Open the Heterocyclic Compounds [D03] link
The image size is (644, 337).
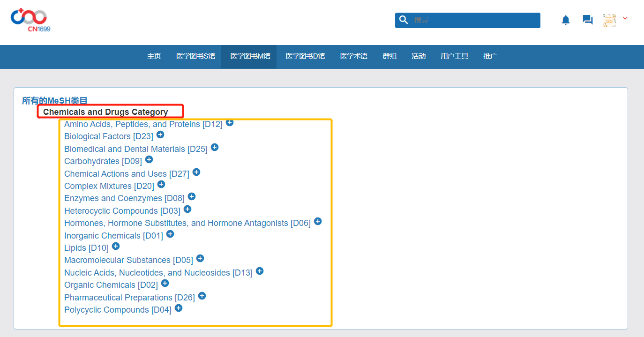[122, 211]
